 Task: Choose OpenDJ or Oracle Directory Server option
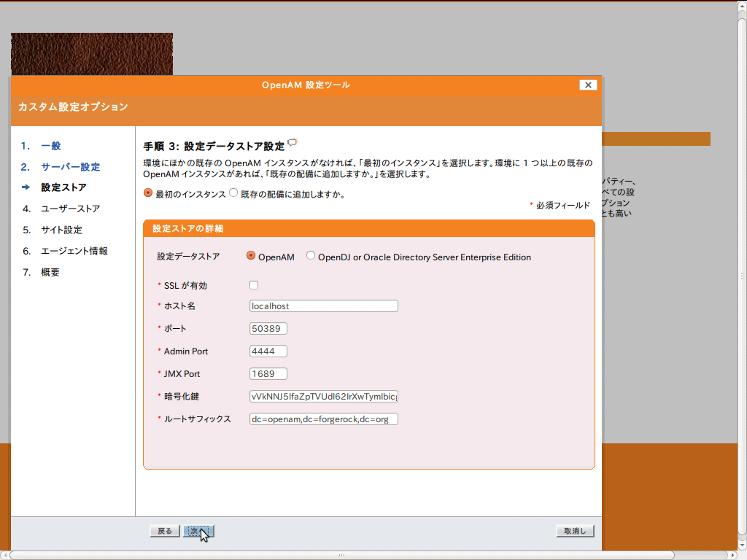[x=311, y=256]
